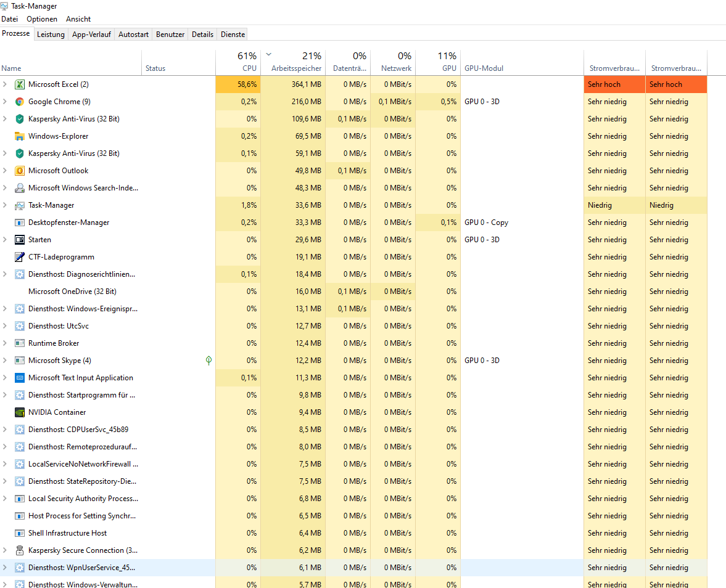Click the Task-Manager process row icon

tap(20, 205)
